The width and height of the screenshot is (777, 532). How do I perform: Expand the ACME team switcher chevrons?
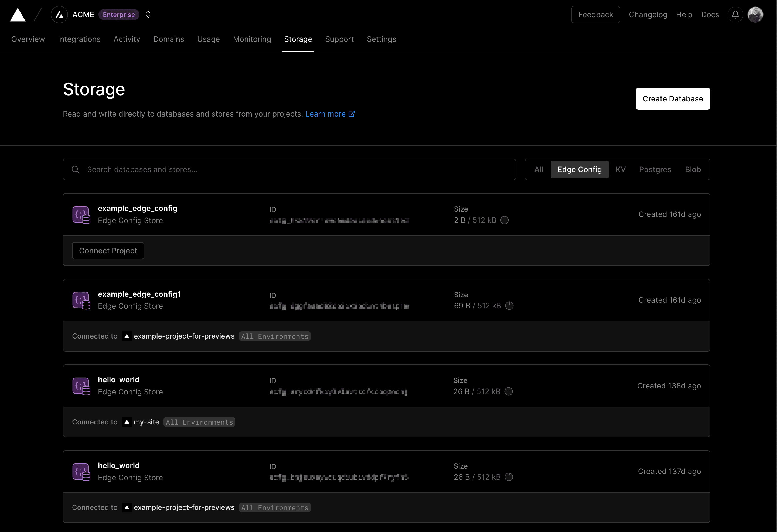pos(148,15)
